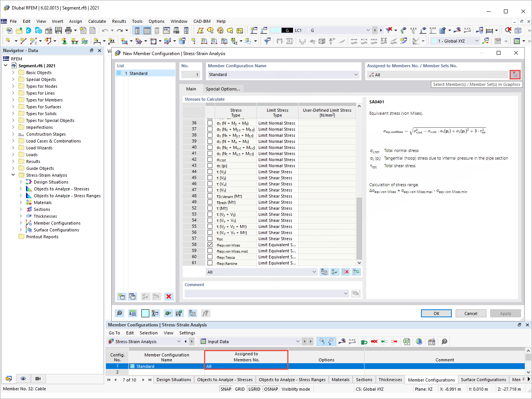Switch to Special Options tab
The image size is (532, 399).
click(x=223, y=89)
